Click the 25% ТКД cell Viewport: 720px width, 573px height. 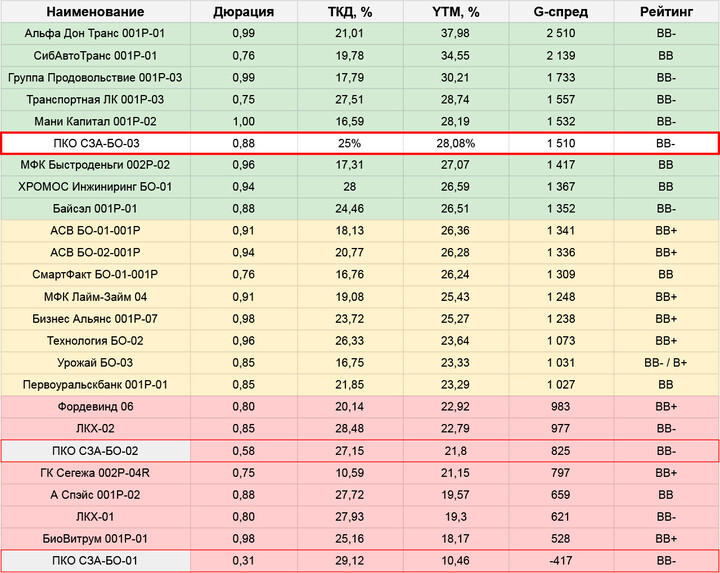[x=350, y=143]
